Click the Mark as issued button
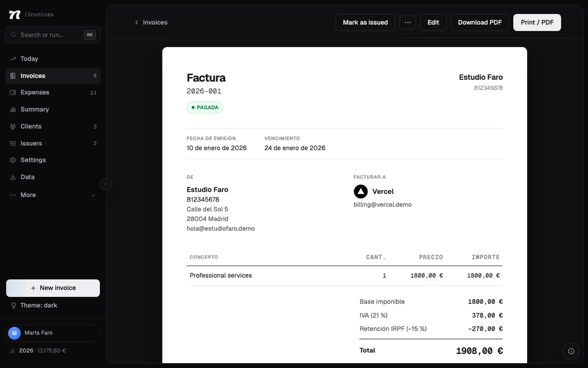Image resolution: width=588 pixels, height=368 pixels. (365, 22)
